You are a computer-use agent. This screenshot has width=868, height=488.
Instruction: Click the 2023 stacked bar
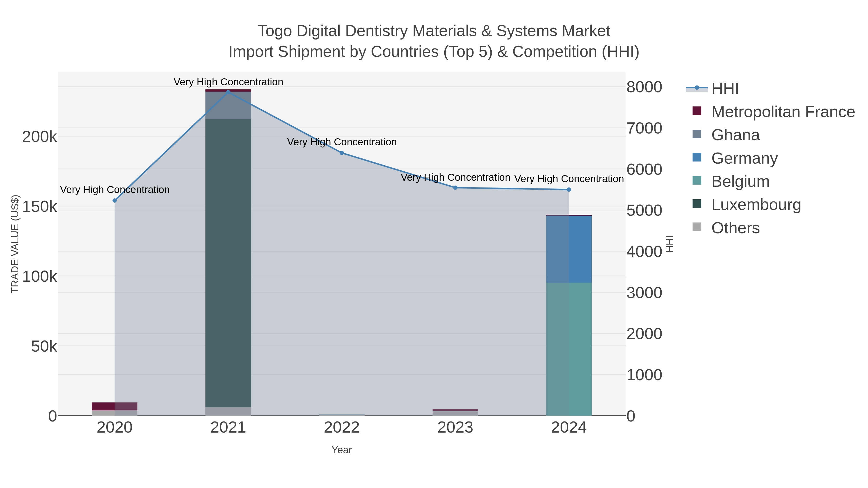(x=455, y=413)
